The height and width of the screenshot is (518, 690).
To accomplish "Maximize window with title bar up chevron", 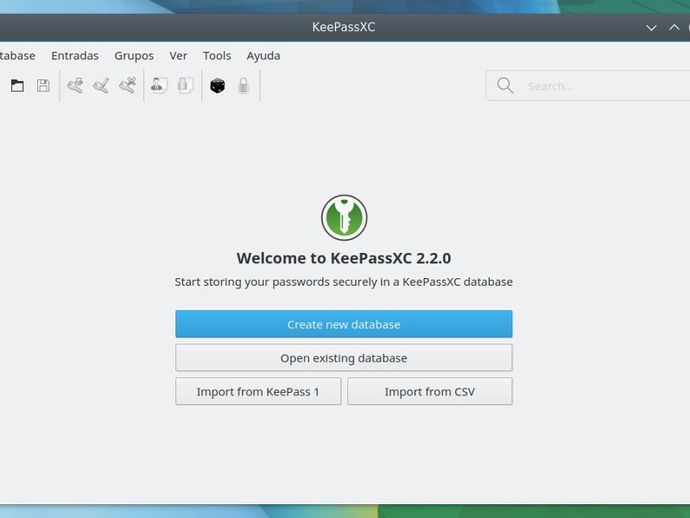I will coord(674,27).
